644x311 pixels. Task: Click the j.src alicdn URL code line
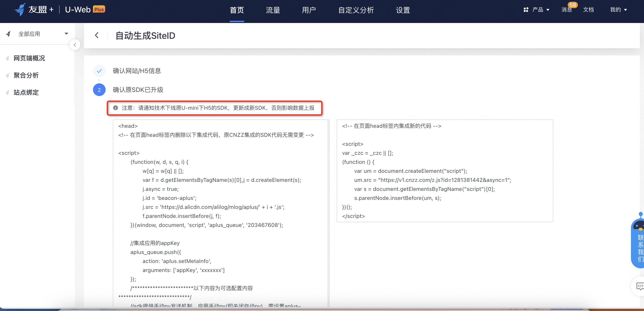(213, 207)
